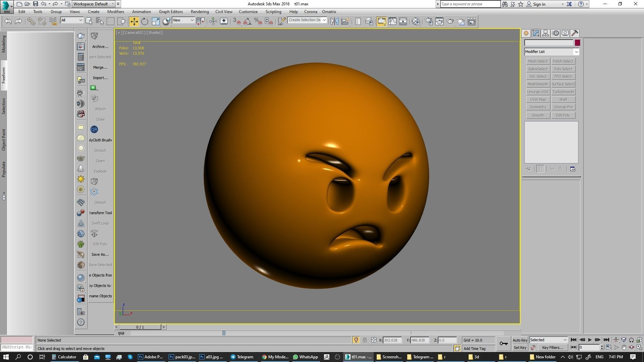Click the sun light icon
644x362 pixels.
coord(81,179)
